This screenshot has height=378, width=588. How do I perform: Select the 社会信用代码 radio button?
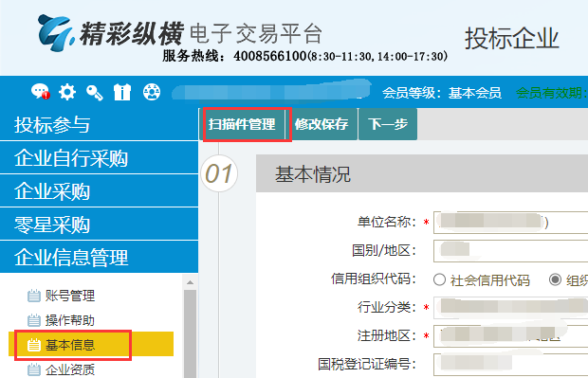439,279
